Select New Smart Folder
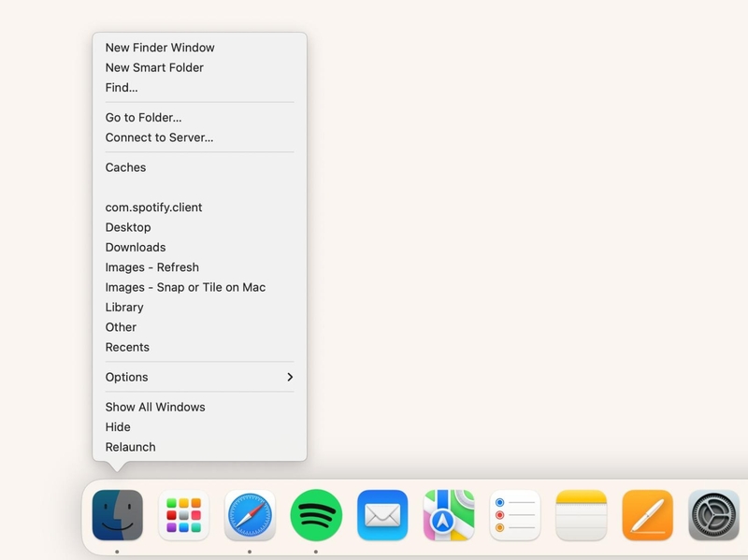This screenshot has width=748, height=560. pos(199,67)
